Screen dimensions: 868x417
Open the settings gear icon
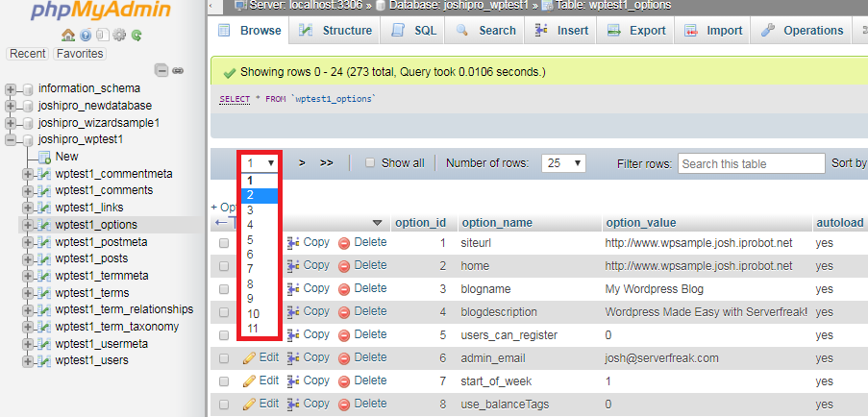tap(119, 36)
